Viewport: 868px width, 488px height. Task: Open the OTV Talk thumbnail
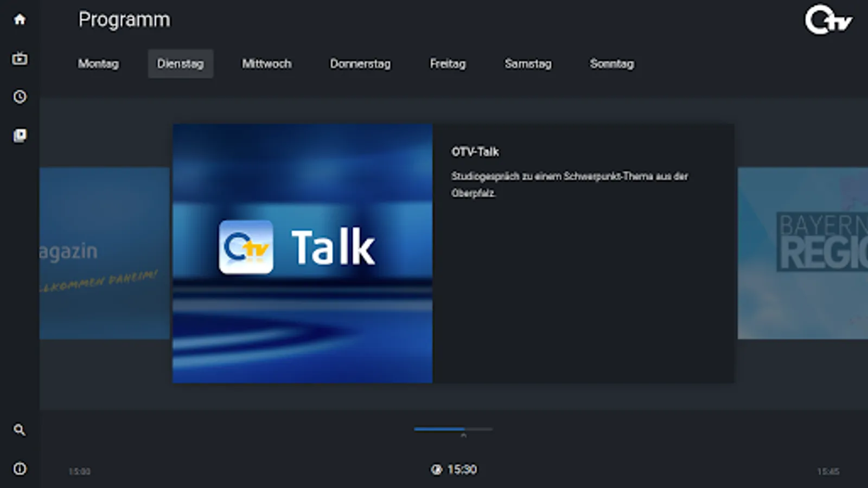(x=303, y=254)
